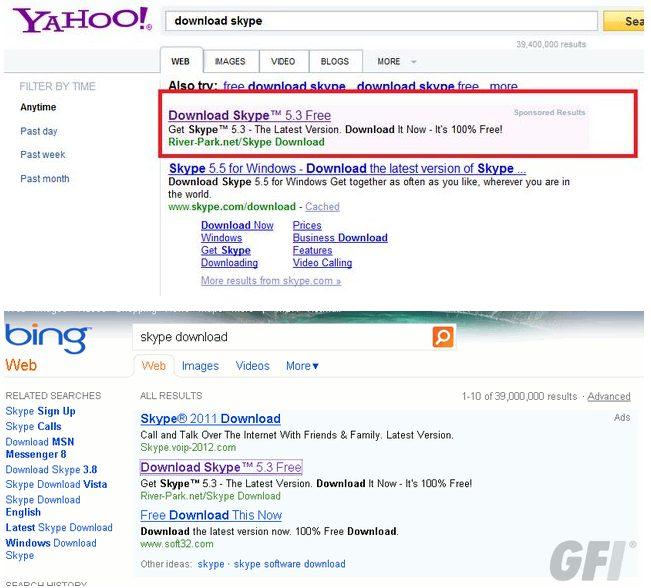651x588 pixels.
Task: Click 'download skype free' suggestion
Action: point(418,86)
